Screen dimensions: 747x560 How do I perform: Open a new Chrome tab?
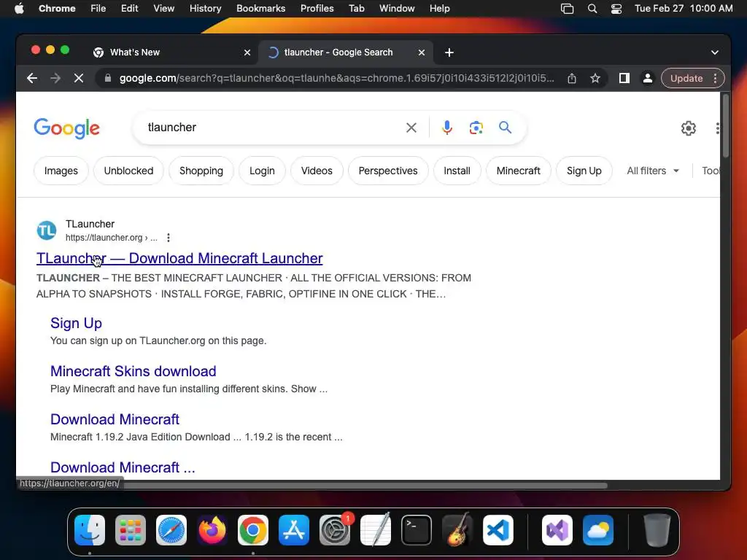coord(449,52)
